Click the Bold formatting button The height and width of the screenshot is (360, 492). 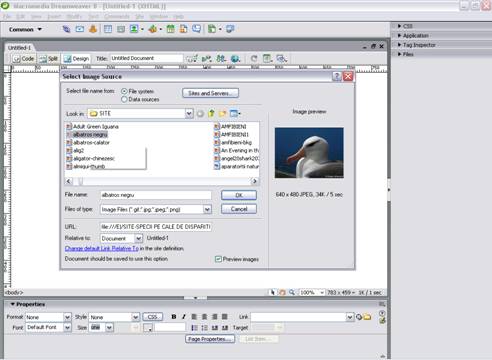(x=174, y=317)
